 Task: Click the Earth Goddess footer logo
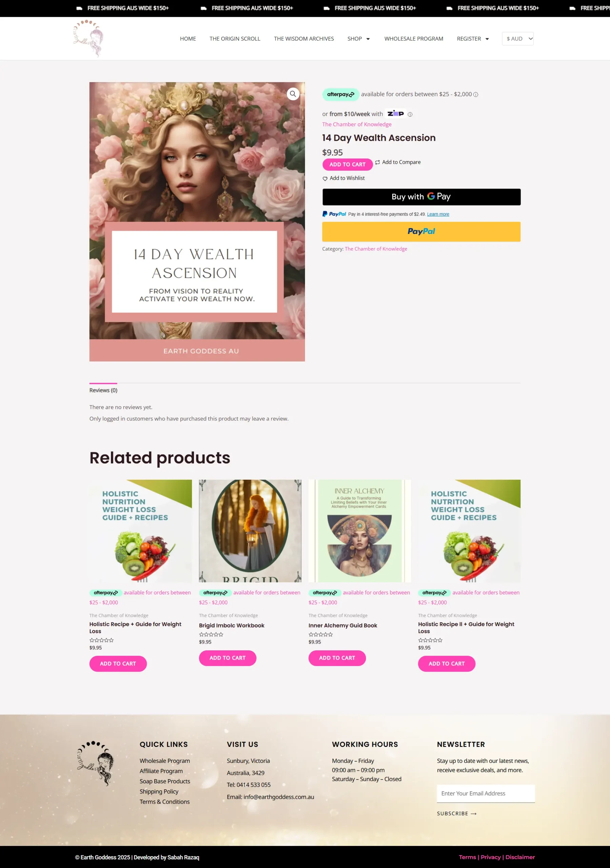95,763
